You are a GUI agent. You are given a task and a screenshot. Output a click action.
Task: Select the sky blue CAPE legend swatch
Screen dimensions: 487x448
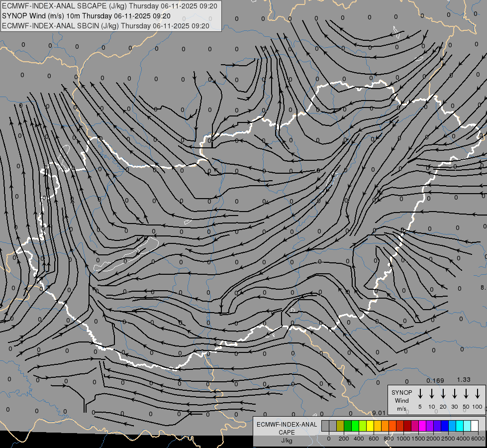point(453,426)
